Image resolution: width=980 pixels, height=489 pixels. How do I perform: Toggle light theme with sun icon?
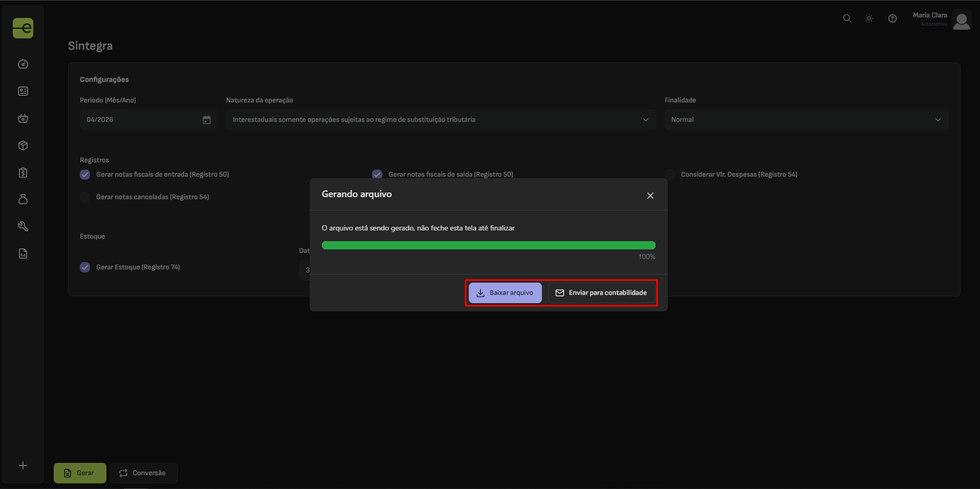(869, 18)
